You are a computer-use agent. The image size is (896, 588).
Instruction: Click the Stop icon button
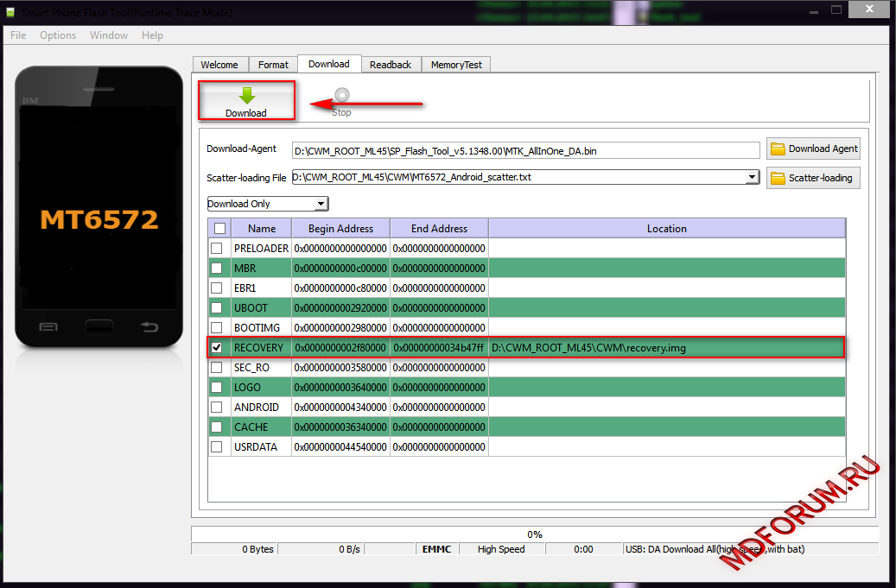(341, 95)
